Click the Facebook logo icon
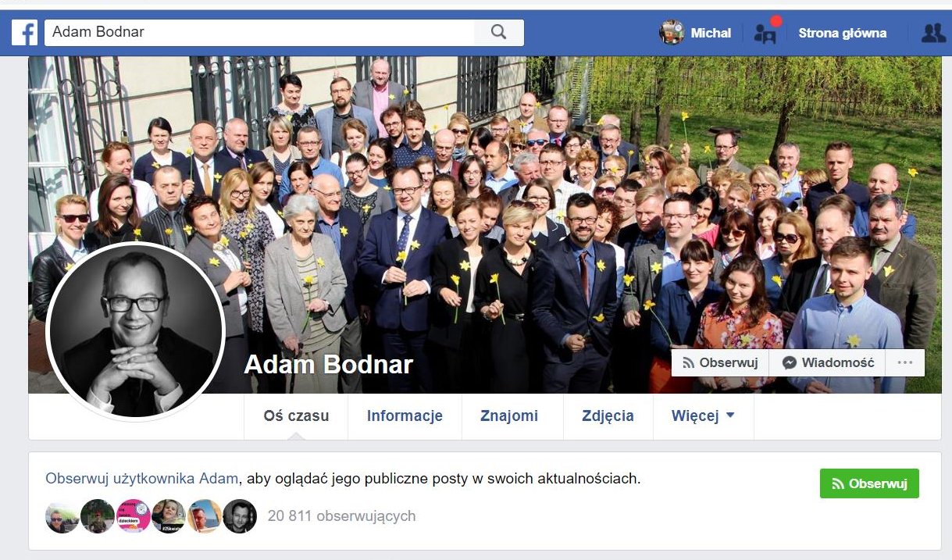 click(25, 33)
